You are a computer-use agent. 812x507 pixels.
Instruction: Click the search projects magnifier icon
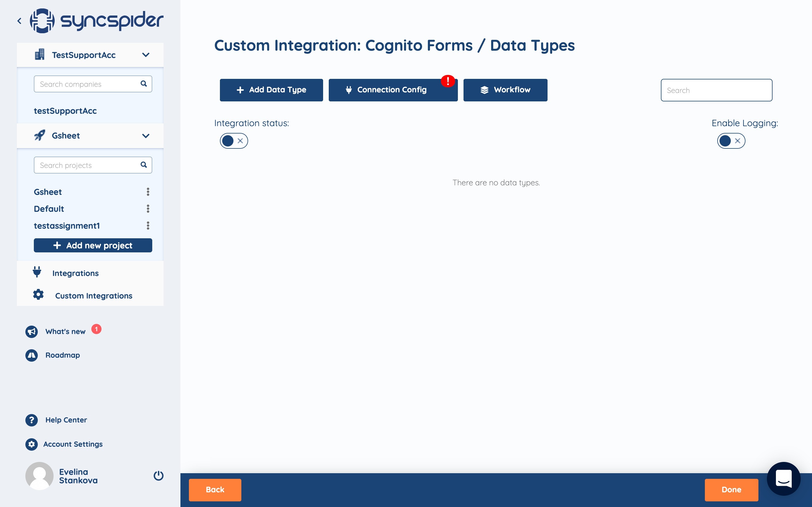click(x=144, y=165)
